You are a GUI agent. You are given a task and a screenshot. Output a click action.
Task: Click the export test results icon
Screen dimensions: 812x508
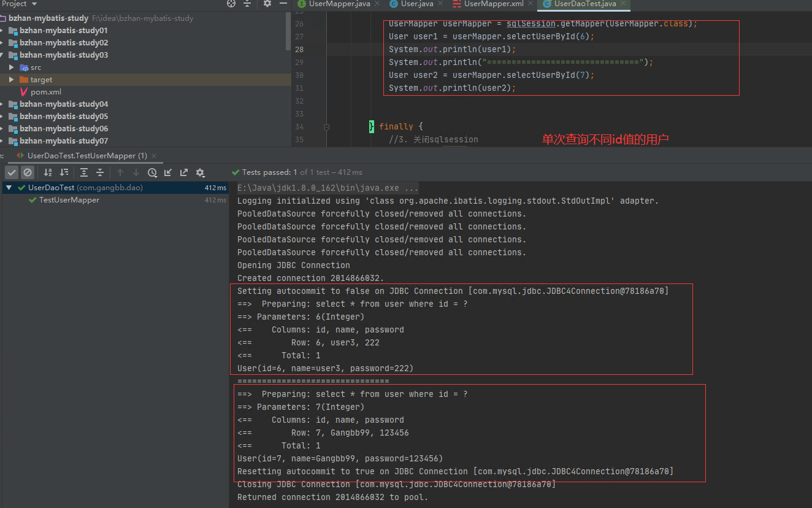click(x=184, y=172)
